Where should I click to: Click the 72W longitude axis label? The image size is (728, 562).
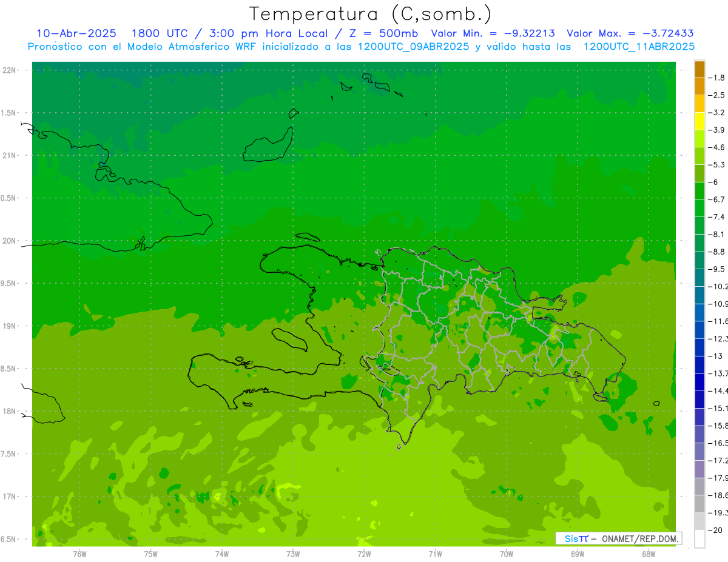(x=364, y=554)
